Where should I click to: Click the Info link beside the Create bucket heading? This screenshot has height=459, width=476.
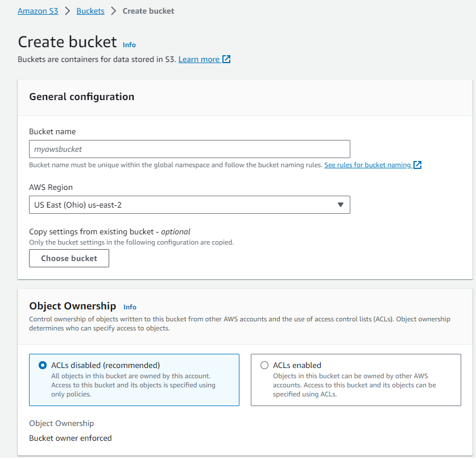point(129,45)
